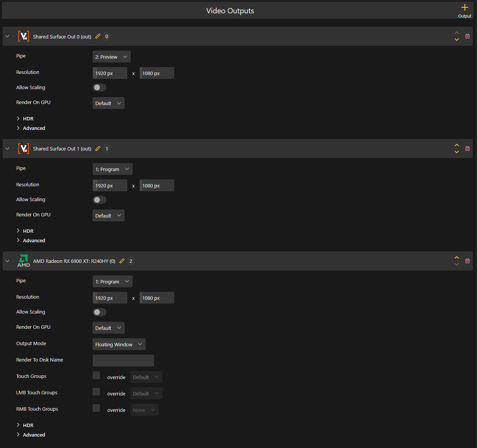Edit the Shared Surface Out 1 name

[98, 149]
